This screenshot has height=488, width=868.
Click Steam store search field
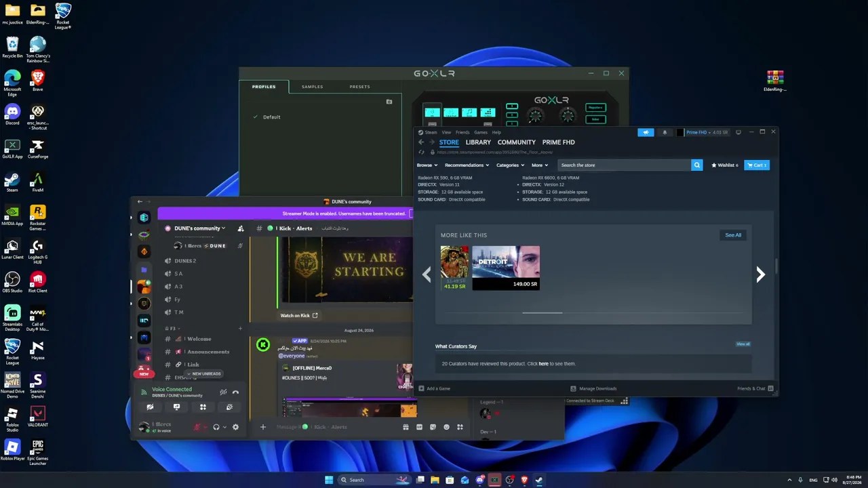pyautogui.click(x=624, y=165)
